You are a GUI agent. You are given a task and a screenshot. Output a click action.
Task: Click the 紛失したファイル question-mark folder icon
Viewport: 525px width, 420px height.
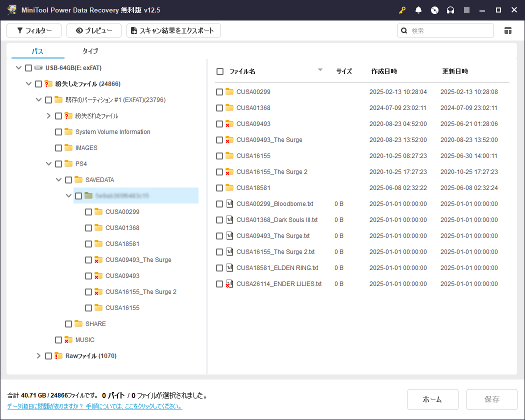tap(48, 83)
